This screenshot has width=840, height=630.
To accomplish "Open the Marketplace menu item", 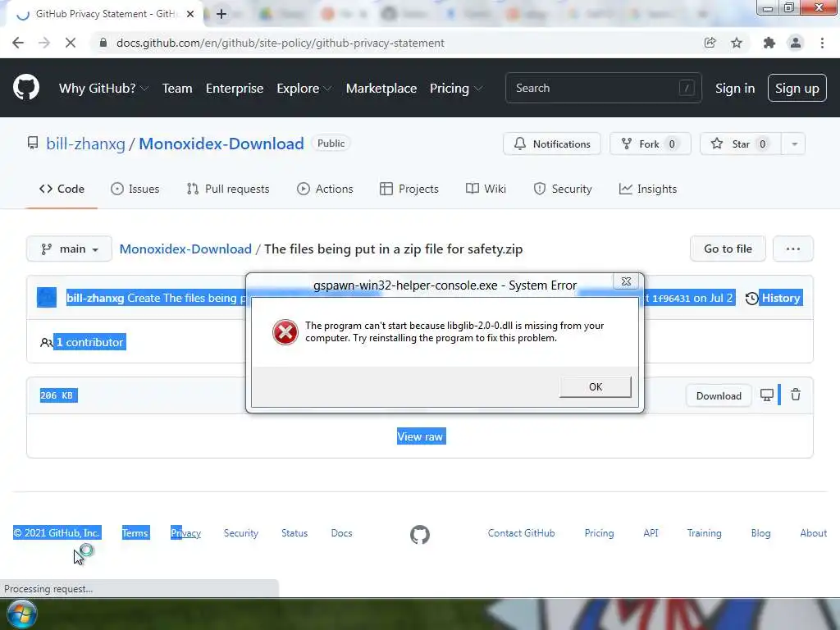I will coord(381,89).
